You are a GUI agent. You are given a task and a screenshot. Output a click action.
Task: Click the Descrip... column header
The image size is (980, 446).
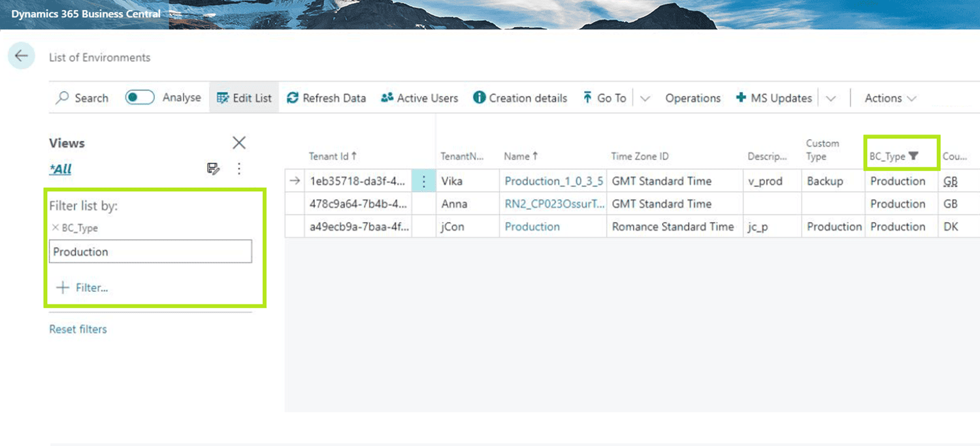coord(768,156)
